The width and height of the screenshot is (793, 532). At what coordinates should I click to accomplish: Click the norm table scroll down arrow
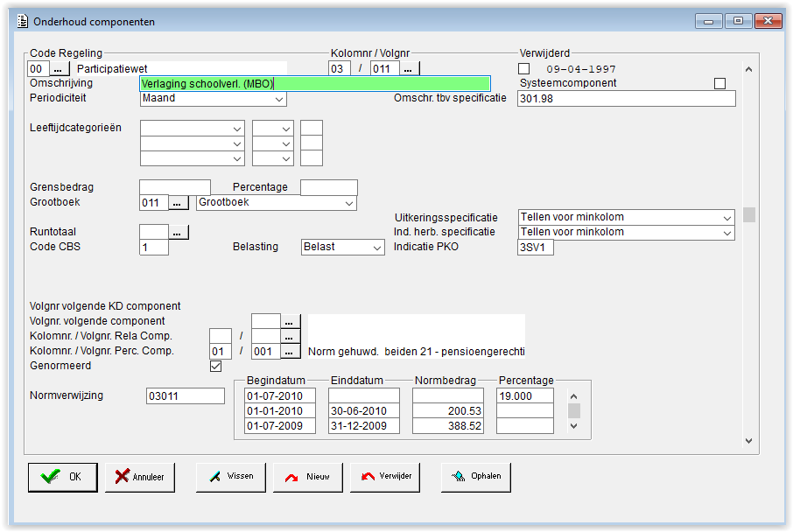pyautogui.click(x=573, y=426)
